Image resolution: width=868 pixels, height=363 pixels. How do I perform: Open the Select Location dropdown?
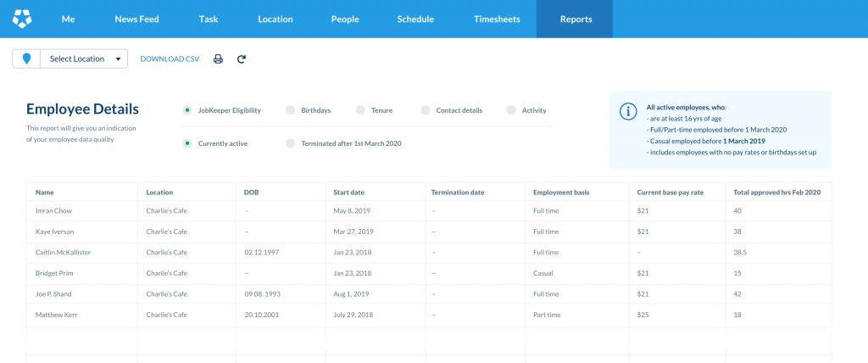(84, 59)
